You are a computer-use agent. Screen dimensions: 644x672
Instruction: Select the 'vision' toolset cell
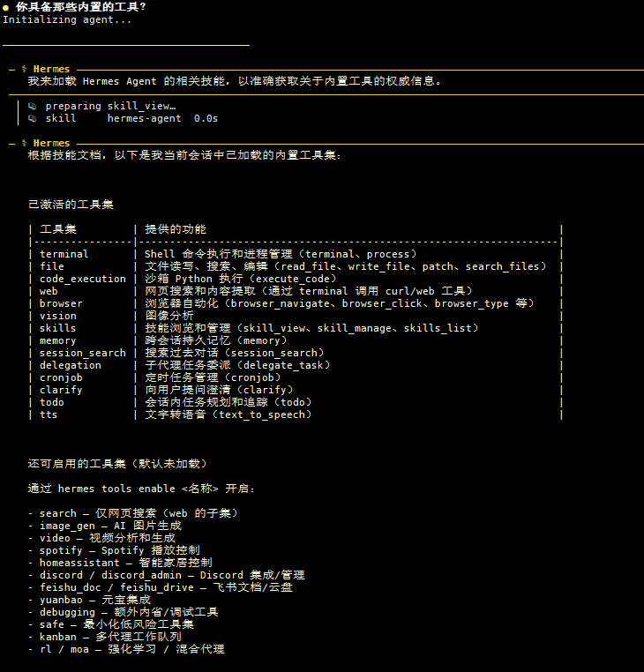pos(58,316)
